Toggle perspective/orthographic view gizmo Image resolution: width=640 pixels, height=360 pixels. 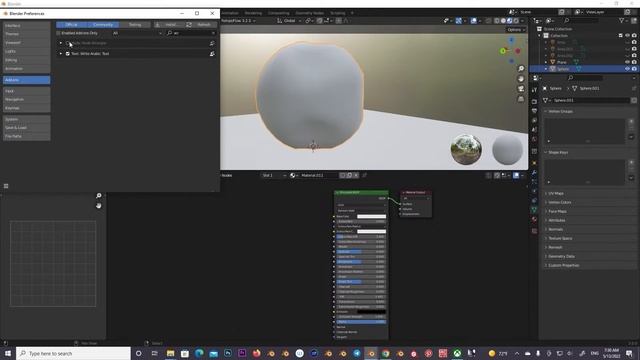[x=521, y=99]
